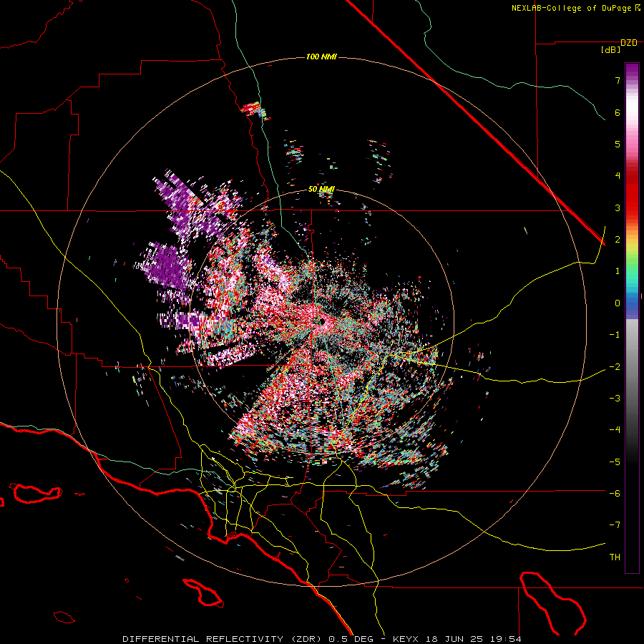Click the scale value 2 label
644x644 pixels.
pos(618,240)
